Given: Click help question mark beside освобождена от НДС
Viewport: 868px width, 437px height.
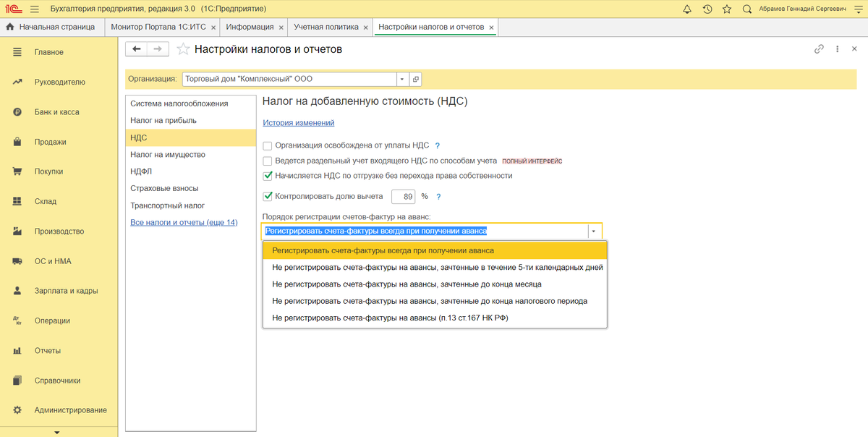Looking at the screenshot, I should [437, 145].
